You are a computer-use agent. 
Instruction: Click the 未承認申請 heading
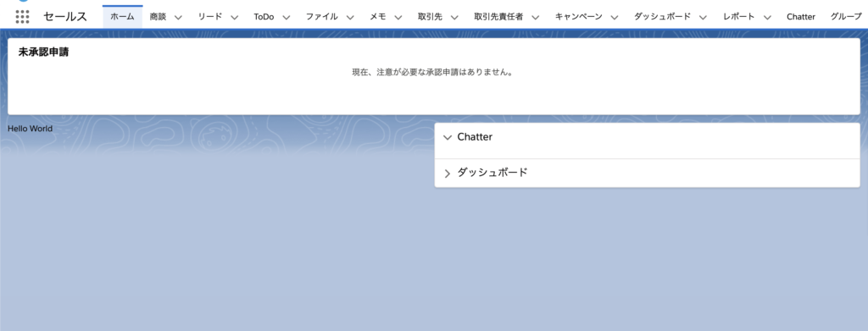[44, 52]
